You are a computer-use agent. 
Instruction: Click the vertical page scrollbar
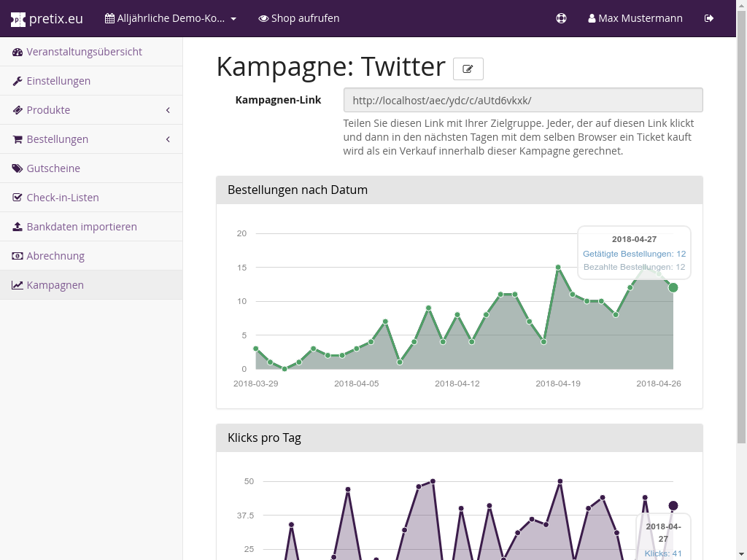click(742, 219)
